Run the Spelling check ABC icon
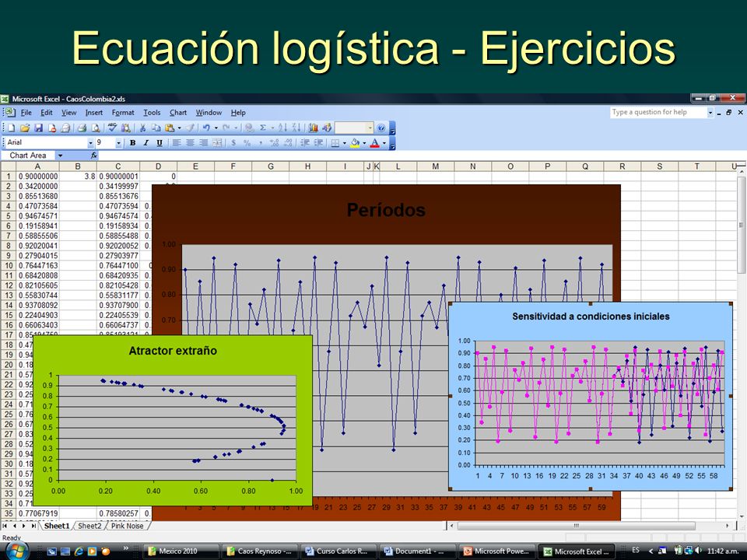The height and width of the screenshot is (560, 747). click(x=112, y=128)
